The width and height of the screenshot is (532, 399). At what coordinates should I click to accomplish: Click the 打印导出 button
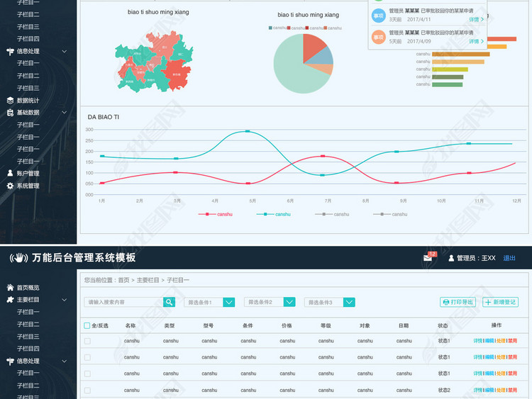pyautogui.click(x=458, y=302)
